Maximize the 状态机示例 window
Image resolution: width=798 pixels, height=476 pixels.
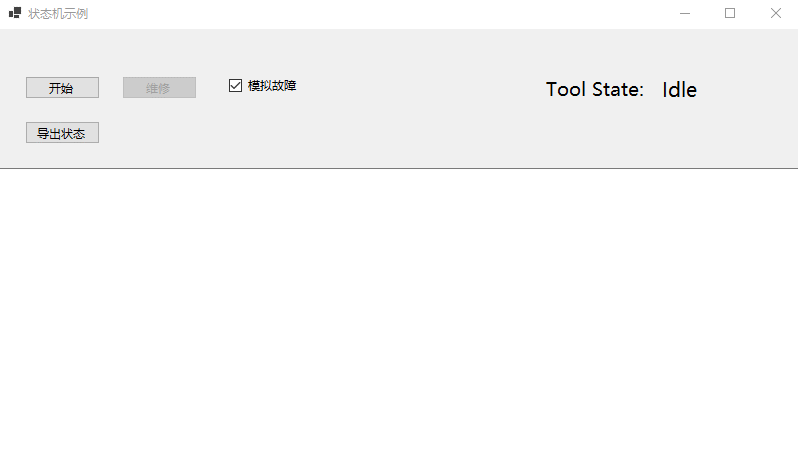tap(730, 13)
